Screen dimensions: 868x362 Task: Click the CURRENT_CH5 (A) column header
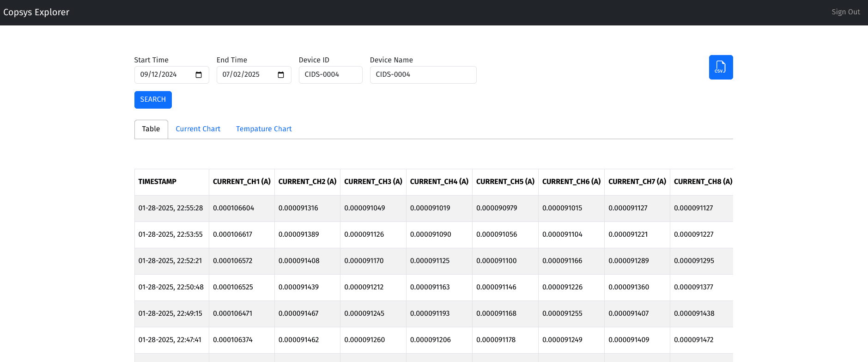pyautogui.click(x=505, y=182)
